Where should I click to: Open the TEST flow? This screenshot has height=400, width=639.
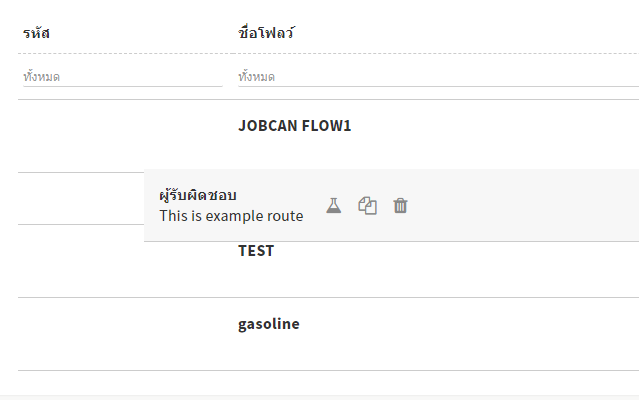[256, 251]
